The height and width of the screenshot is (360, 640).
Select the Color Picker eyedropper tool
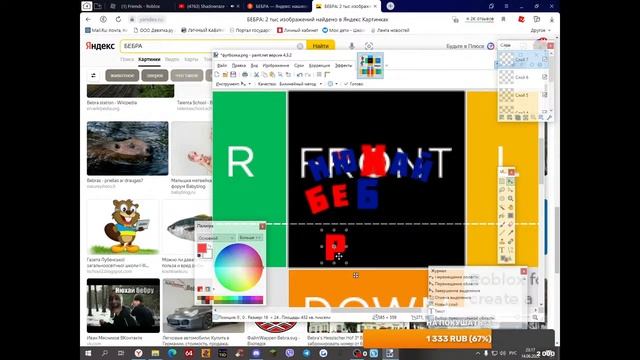tap(511, 233)
